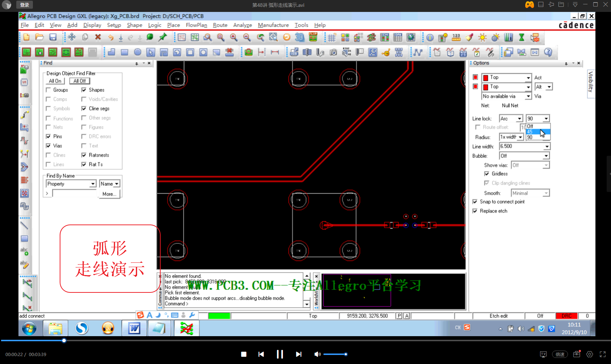
Task: Open the Act layer Top dropdown
Action: 528,77
